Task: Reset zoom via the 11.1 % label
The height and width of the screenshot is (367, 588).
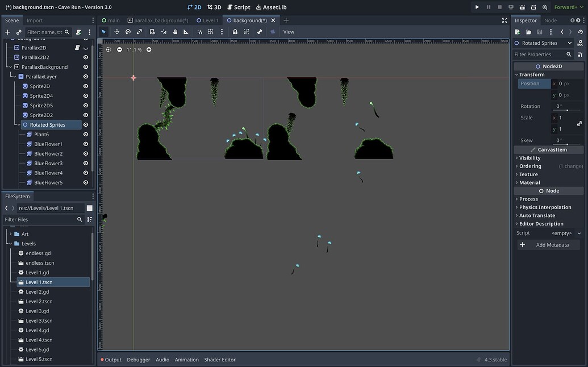Action: (x=134, y=49)
